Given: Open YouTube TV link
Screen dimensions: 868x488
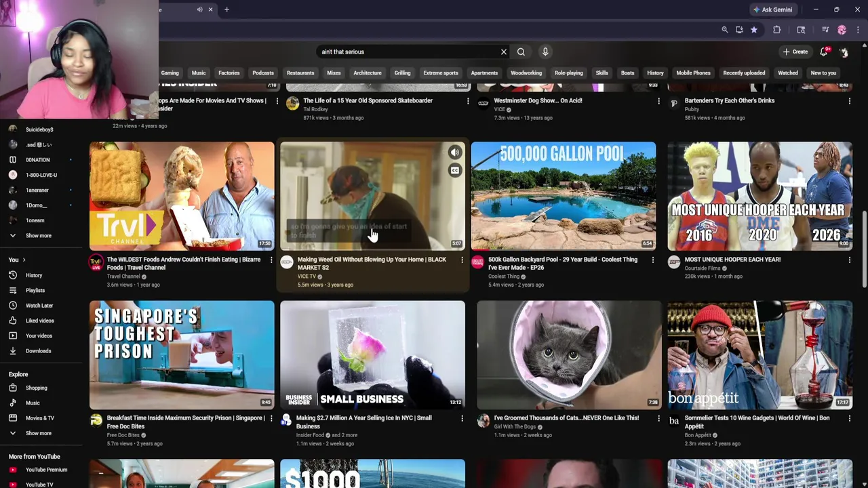Looking at the screenshot, I should point(39,485).
